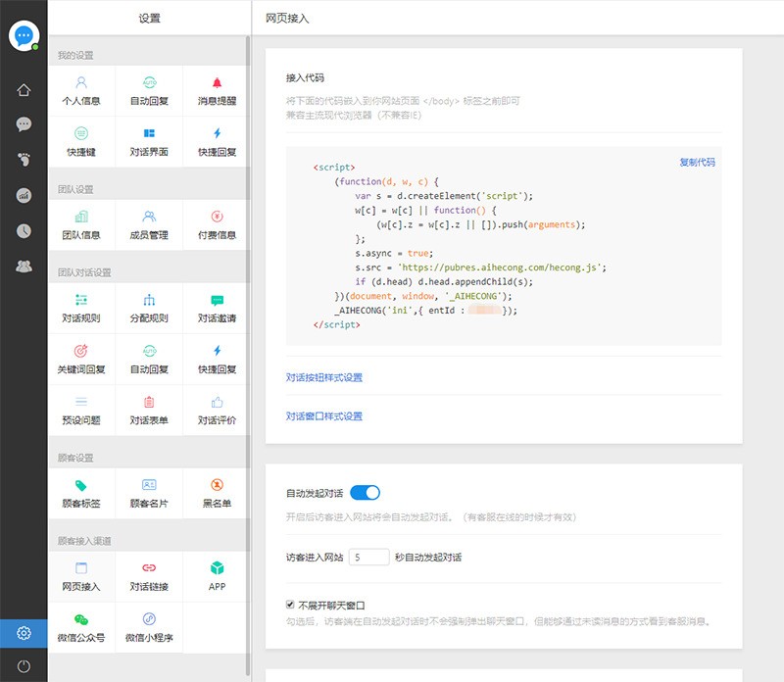The width and height of the screenshot is (784, 682).
Task: Toggle the 自动发起对话 switch
Action: [365, 493]
